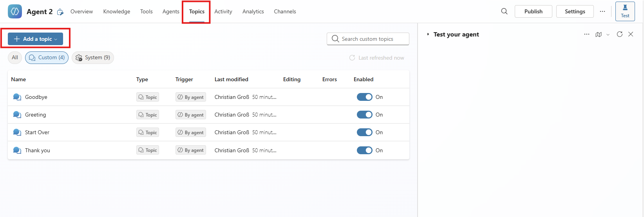Viewport: 644px width, 217px height.
Task: Click the chat icon next to Start Over
Action: (x=17, y=132)
